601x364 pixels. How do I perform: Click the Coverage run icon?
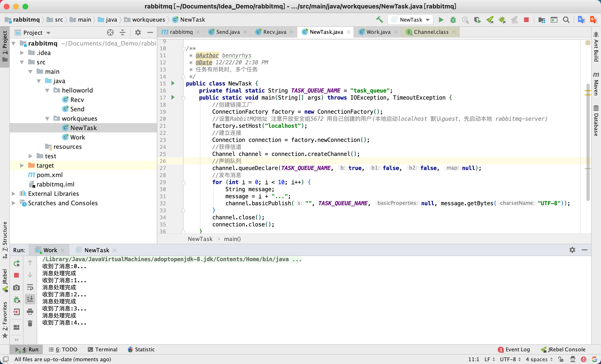pos(477,19)
